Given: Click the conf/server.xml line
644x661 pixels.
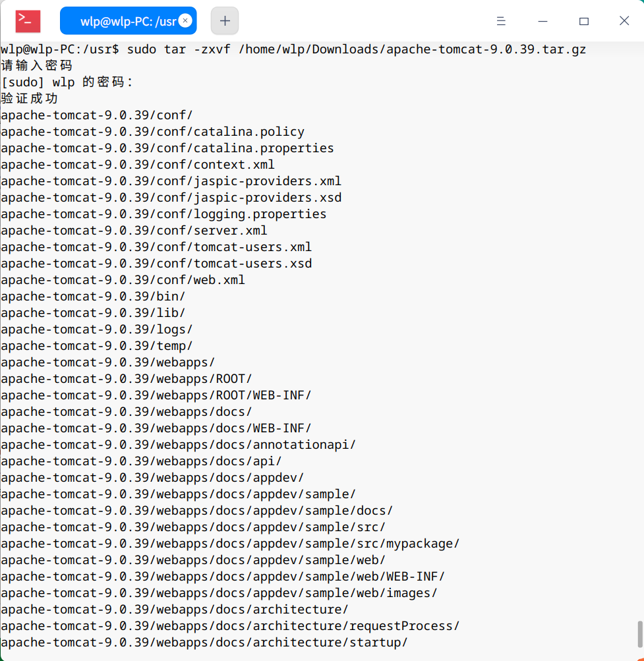Looking at the screenshot, I should 134,230.
